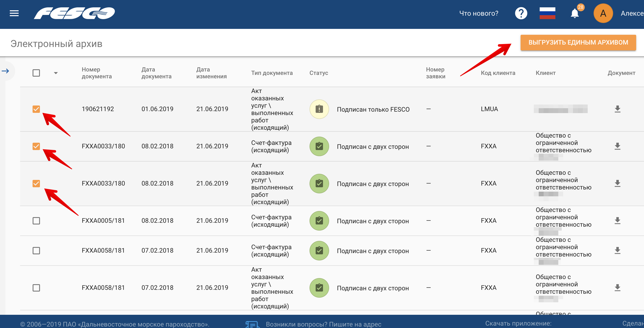The width and height of the screenshot is (644, 328).
Task: Download the FXXA0005/181 document
Action: (x=617, y=221)
